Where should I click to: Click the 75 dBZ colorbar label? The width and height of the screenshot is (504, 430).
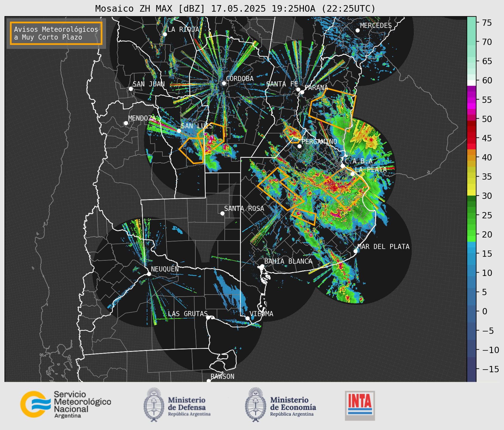coord(487,23)
